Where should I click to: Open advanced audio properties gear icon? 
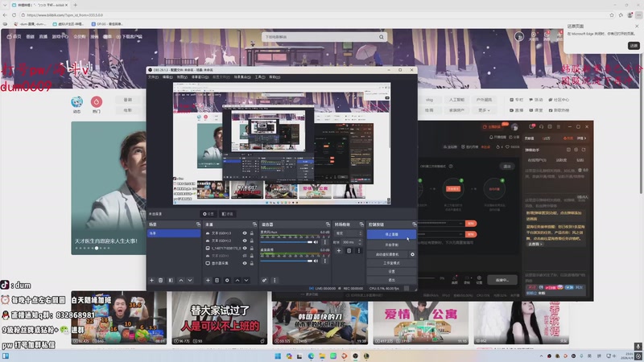tap(264, 280)
